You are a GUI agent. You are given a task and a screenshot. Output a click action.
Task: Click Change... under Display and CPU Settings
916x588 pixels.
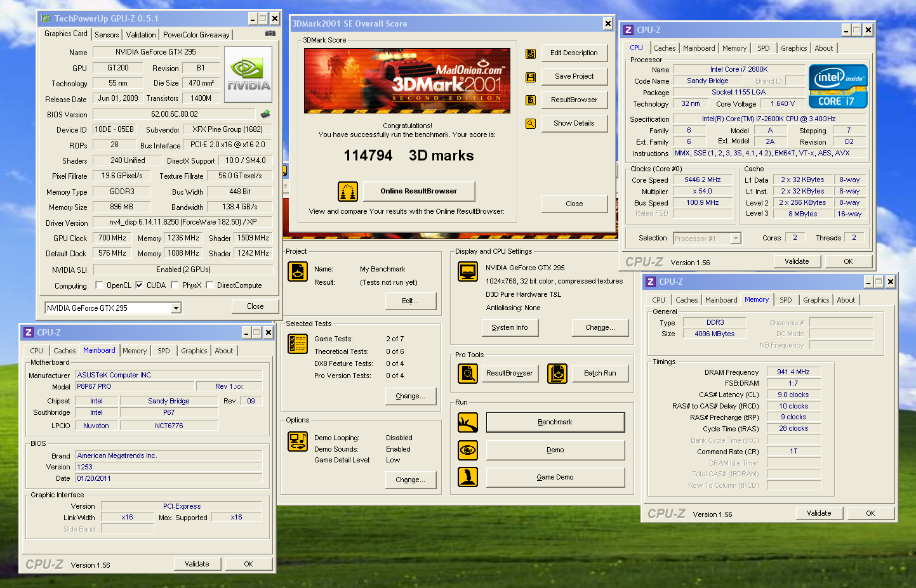coord(600,327)
